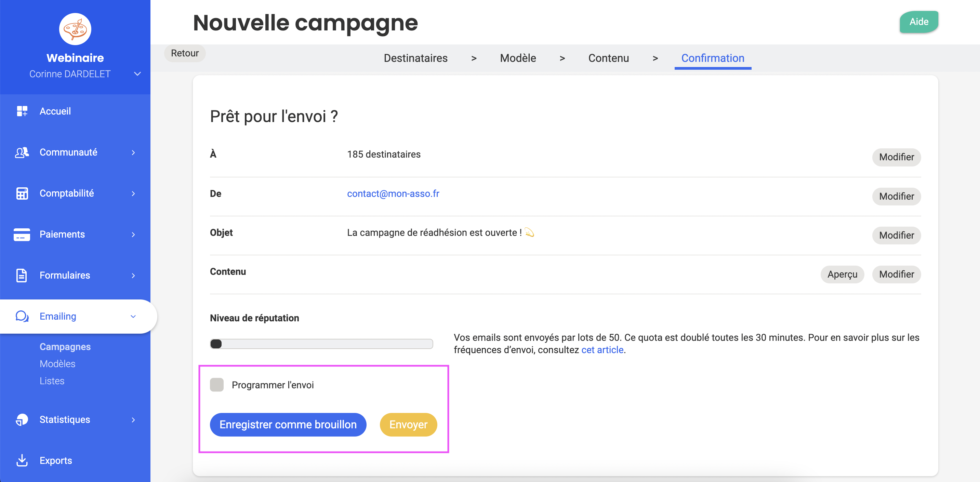
Task: Click the yellow Envoyer button
Action: pos(408,424)
